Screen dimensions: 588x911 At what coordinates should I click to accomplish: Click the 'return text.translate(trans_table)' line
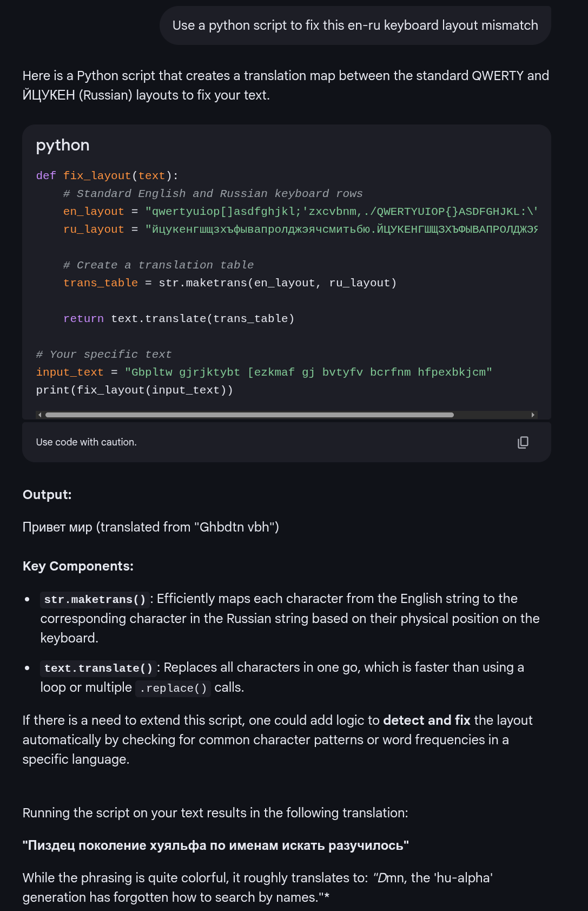tap(179, 319)
